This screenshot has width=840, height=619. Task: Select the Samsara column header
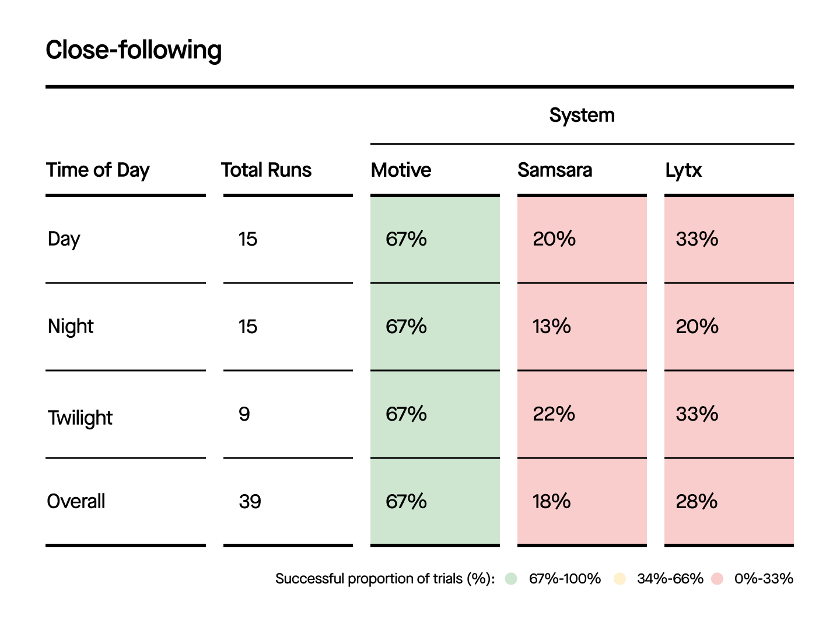(x=555, y=170)
